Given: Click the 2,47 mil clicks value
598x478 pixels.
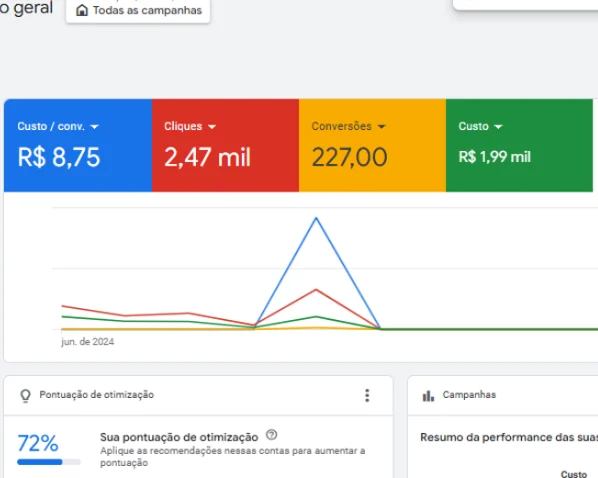Looking at the screenshot, I should point(207,157).
